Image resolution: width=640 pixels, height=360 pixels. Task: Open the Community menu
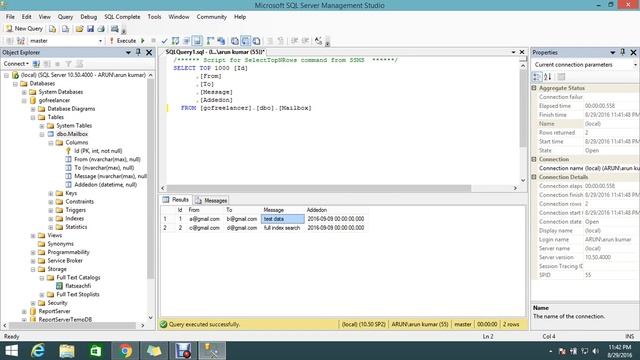point(211,17)
